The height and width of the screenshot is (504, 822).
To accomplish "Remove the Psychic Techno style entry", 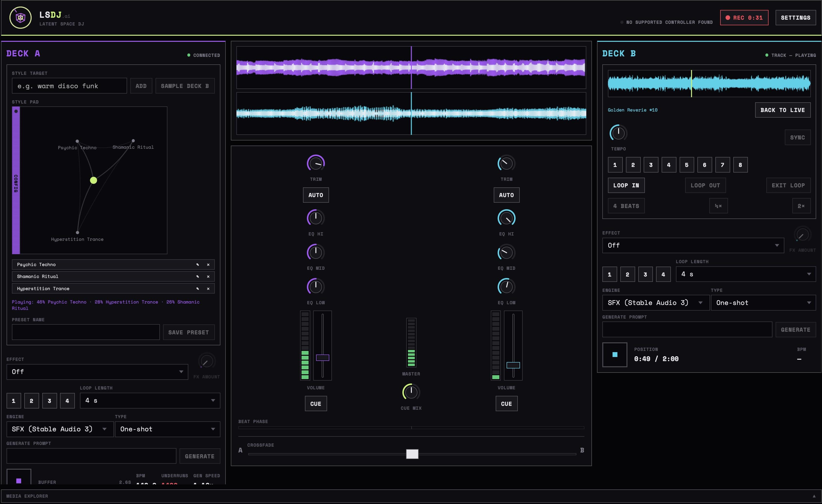I will coord(208,264).
